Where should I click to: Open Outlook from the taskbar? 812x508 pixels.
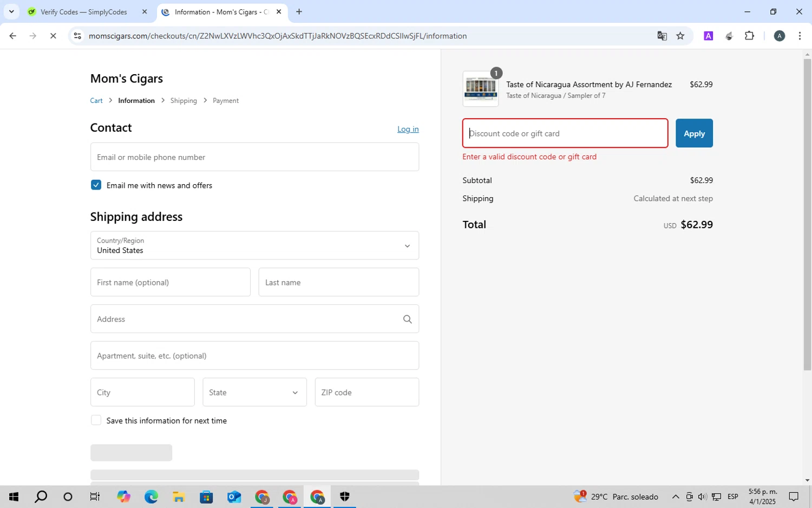[234, 497]
